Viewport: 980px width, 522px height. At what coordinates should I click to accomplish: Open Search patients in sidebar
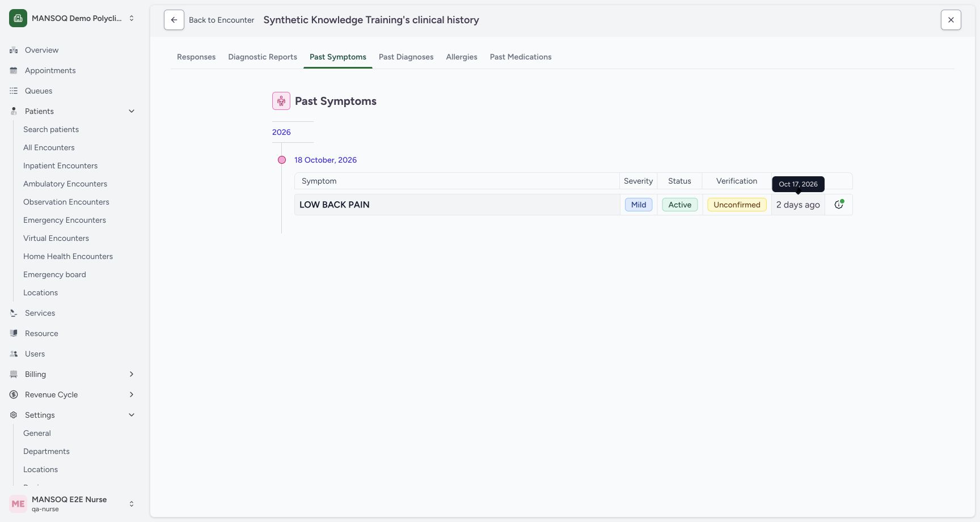coord(51,129)
